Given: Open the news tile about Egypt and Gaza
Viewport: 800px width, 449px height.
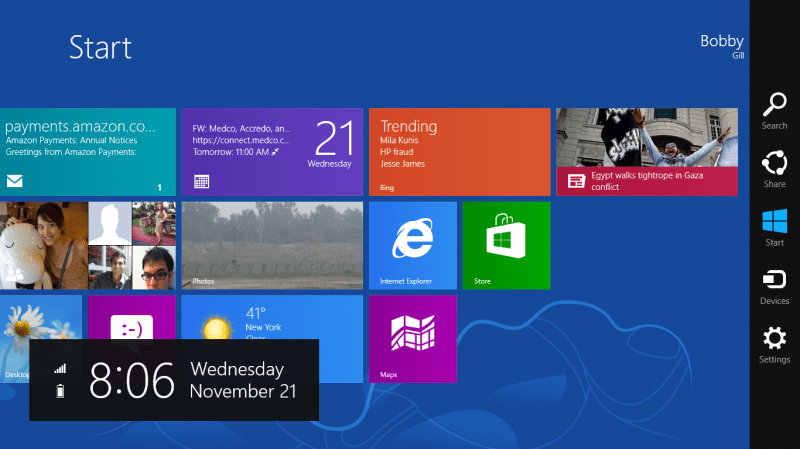Looking at the screenshot, I should click(x=646, y=152).
